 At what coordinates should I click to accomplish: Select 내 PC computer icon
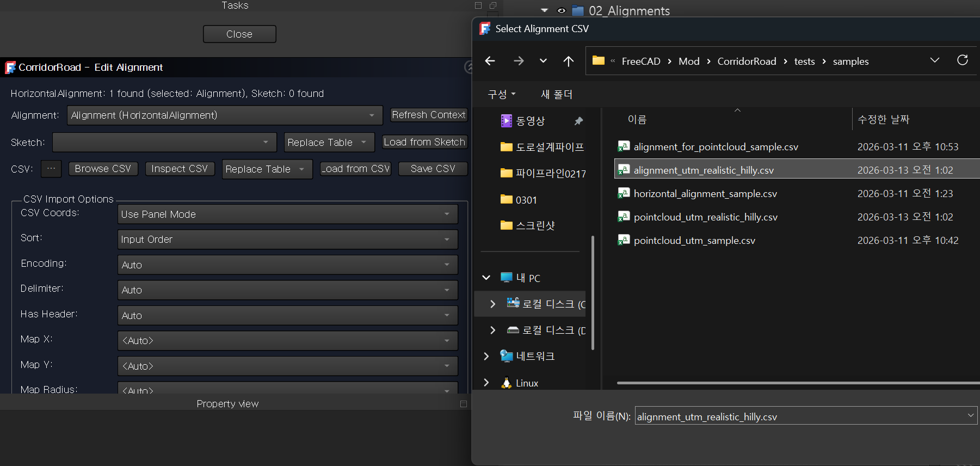click(x=506, y=278)
